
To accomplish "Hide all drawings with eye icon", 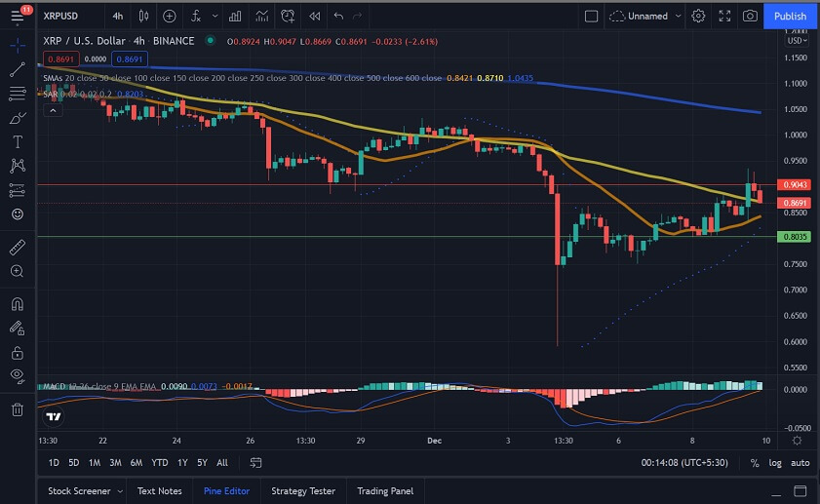I will tap(17, 375).
